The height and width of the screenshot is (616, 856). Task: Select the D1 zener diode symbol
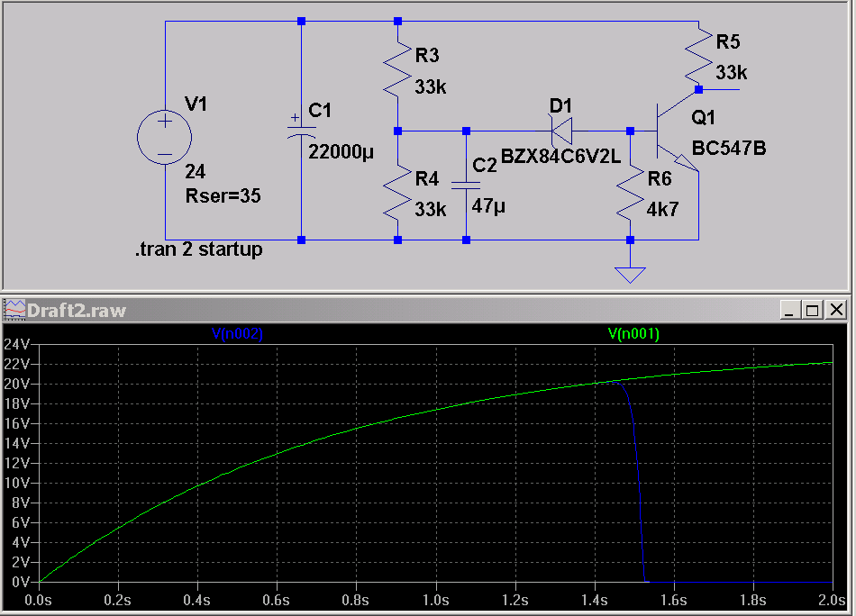561,131
